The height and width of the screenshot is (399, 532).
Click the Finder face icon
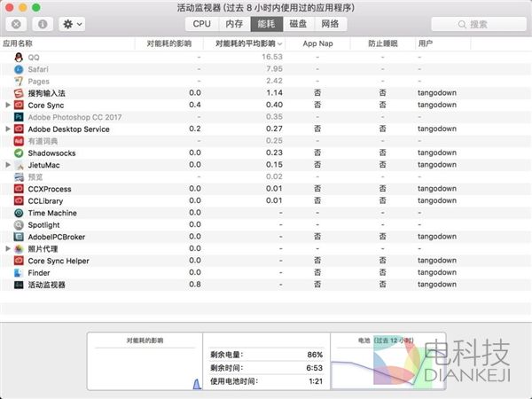click(x=19, y=272)
